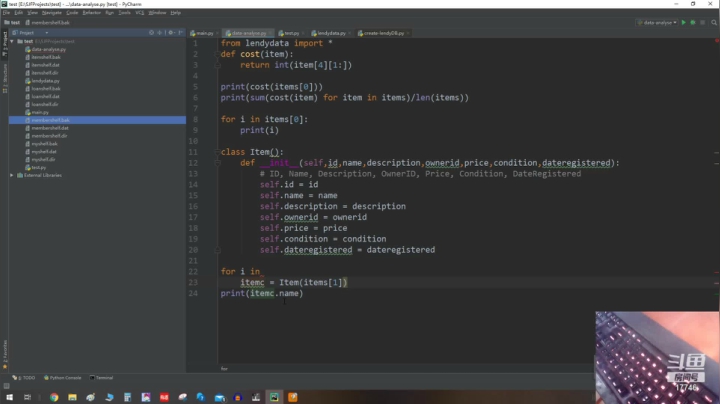This screenshot has width=720, height=404.
Task: Open the TODO tool window
Action: click(24, 378)
